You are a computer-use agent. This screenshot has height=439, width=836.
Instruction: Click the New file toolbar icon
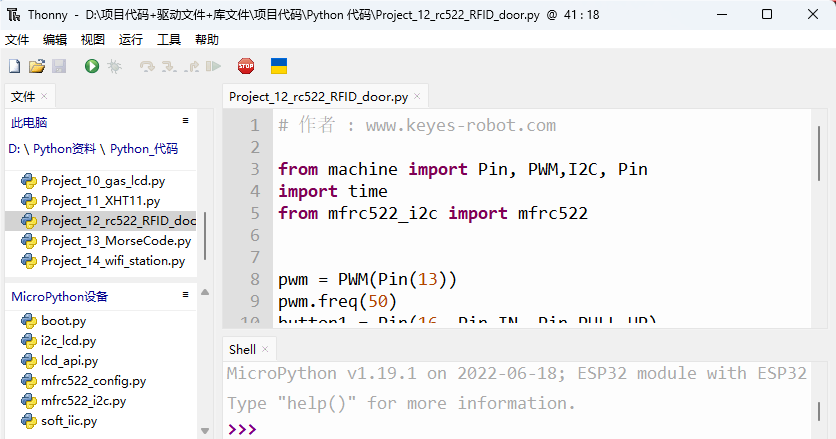(x=15, y=66)
